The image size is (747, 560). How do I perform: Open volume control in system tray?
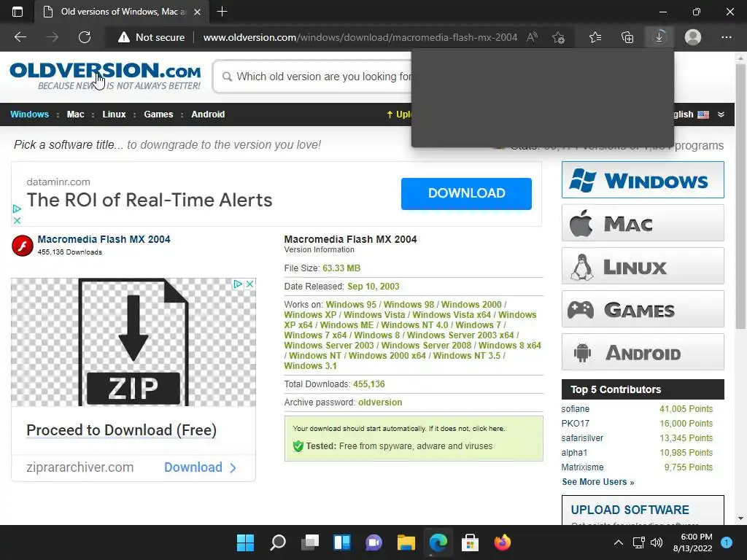click(657, 542)
